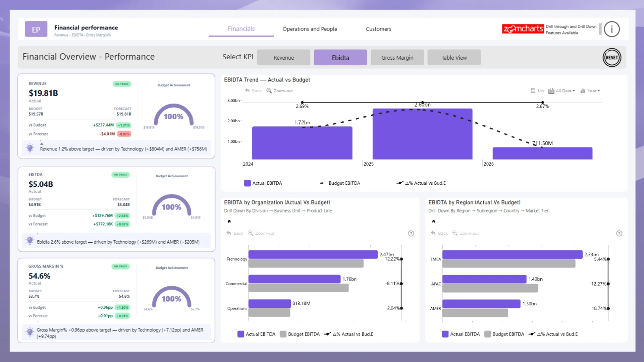644x362 pixels.
Task: Select the Gross Margin KPI button
Action: tap(397, 58)
